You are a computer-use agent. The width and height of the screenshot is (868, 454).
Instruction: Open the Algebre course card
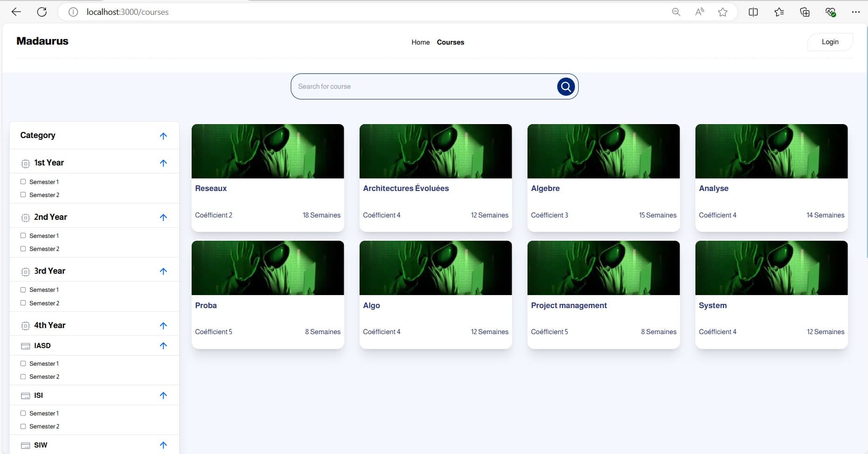pos(603,178)
